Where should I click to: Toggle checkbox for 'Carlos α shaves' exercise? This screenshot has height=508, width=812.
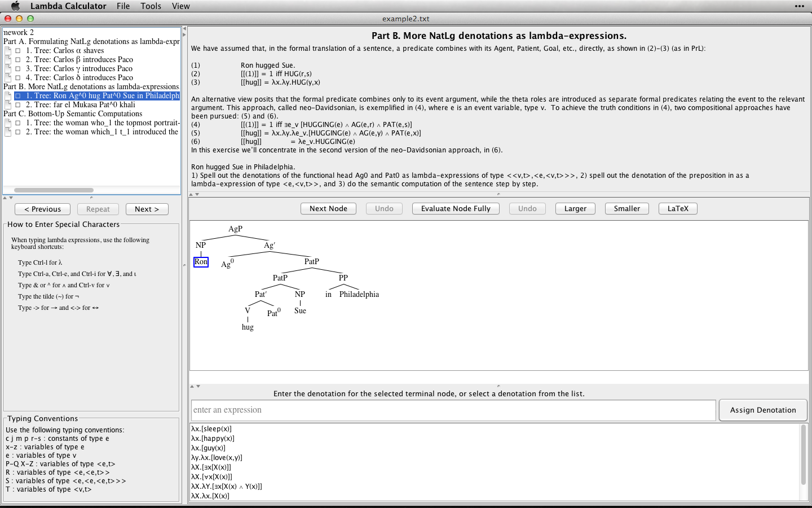pos(18,51)
